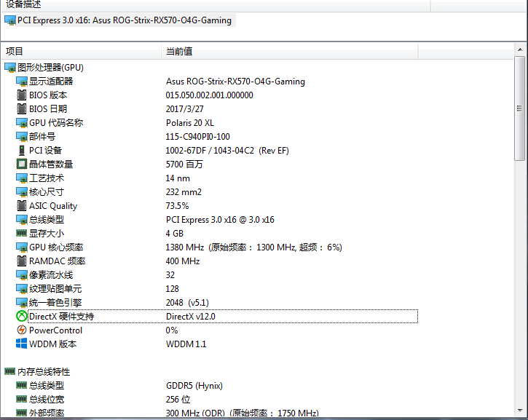Click the GPU 代码名称 icon
The width and height of the screenshot is (528, 420).
coord(22,123)
